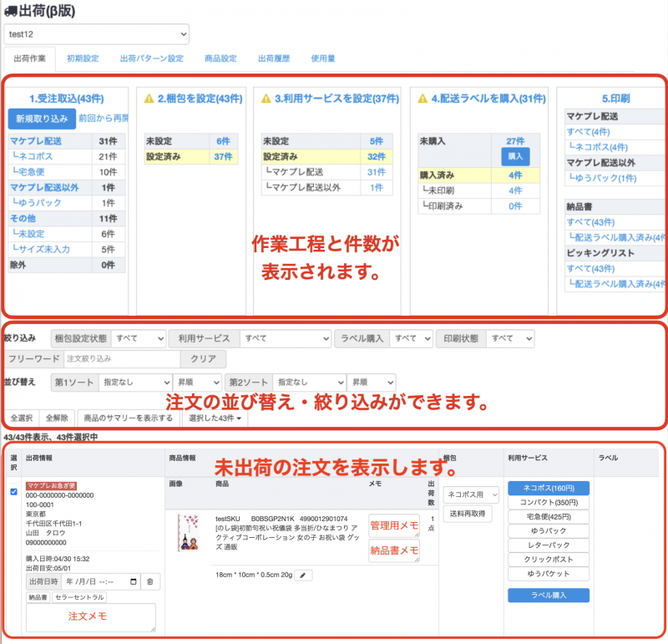Click すべて(43件) under ピッキングリスト
668x644 pixels.
click(x=591, y=268)
